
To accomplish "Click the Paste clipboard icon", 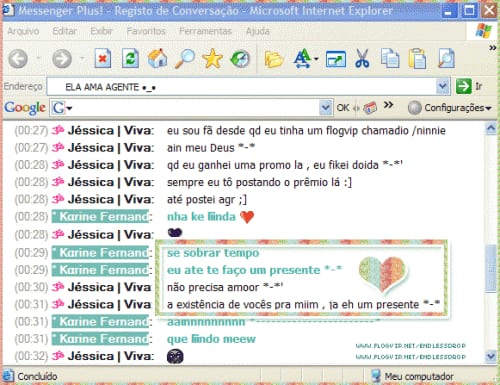I will tap(417, 59).
